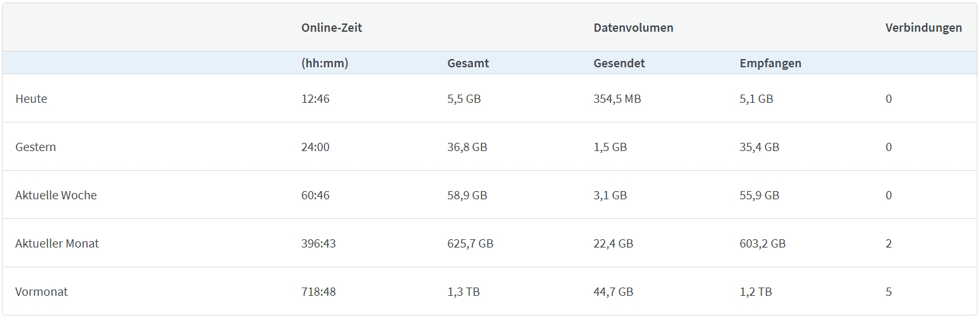The image size is (980, 318).
Task: Select the Aktuelle Woche row label
Action: coord(56,195)
